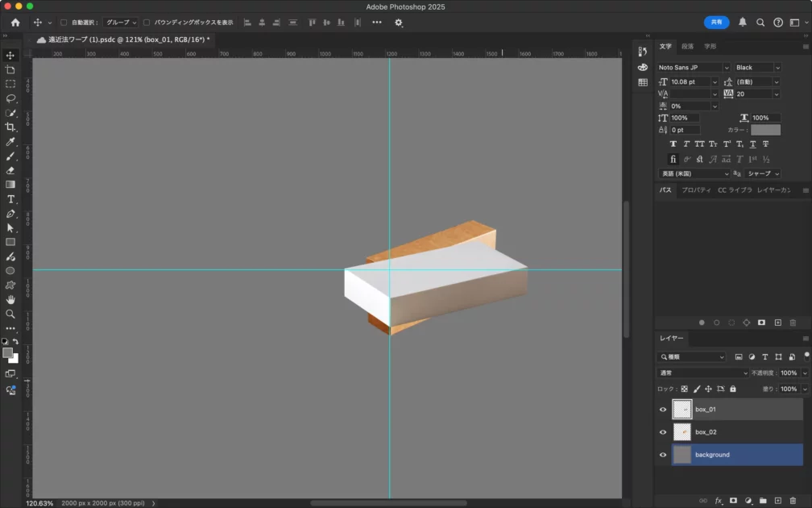This screenshot has width=812, height=508.
Task: Click the Home icon in options bar
Action: point(15,23)
